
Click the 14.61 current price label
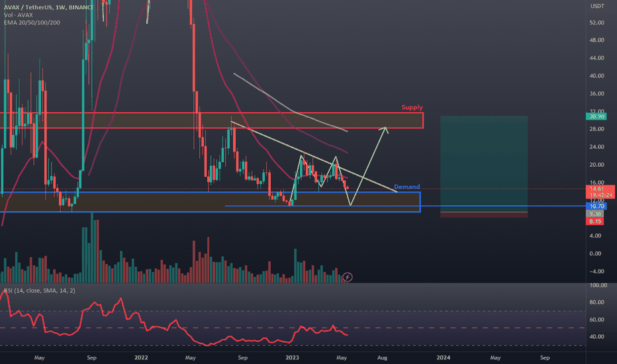coord(596,189)
